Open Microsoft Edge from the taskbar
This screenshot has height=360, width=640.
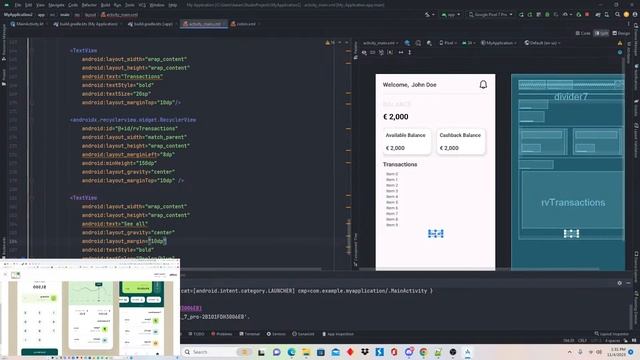point(291,352)
